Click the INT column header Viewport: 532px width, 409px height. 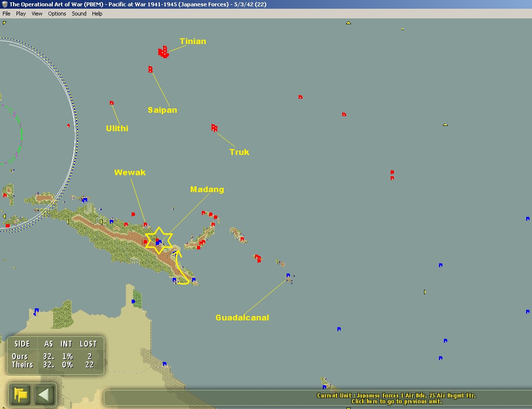[x=66, y=344]
